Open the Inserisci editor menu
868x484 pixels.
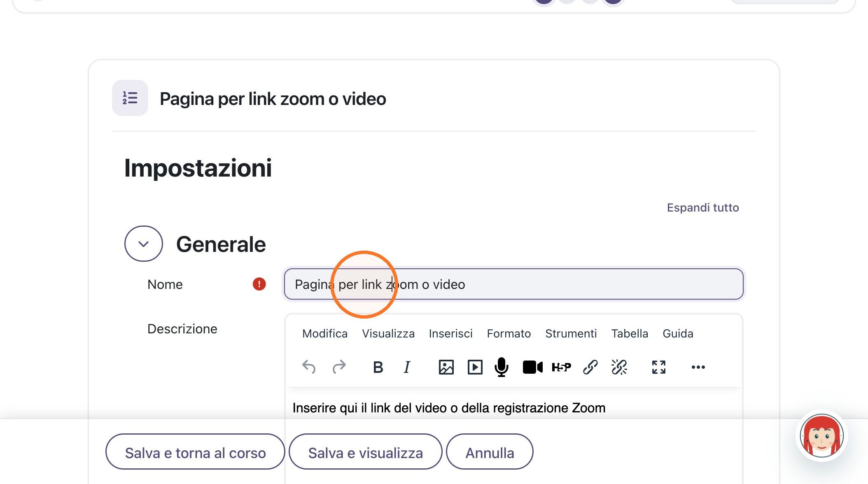coord(451,333)
